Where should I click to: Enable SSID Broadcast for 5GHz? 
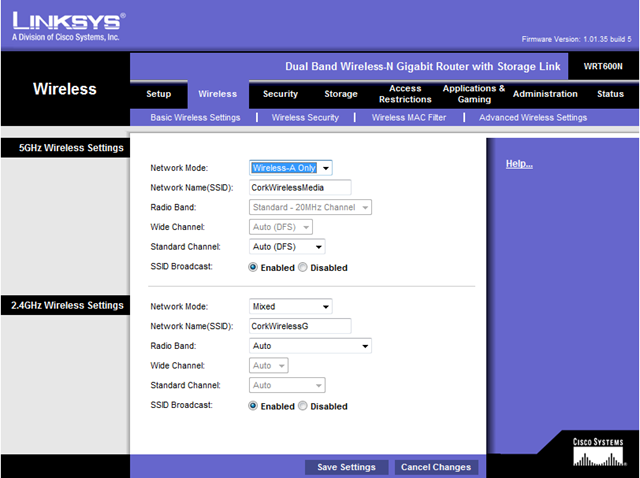pyautogui.click(x=254, y=268)
